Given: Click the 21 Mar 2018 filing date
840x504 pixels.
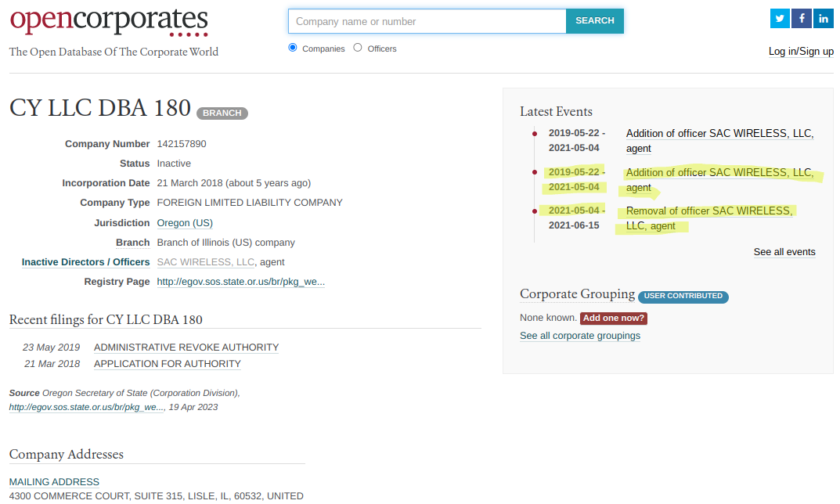Looking at the screenshot, I should 52,364.
